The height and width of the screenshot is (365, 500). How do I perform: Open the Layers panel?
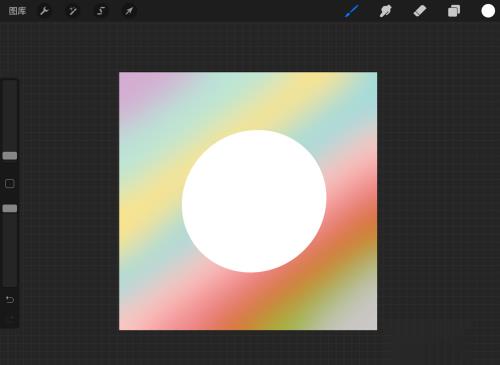454,11
